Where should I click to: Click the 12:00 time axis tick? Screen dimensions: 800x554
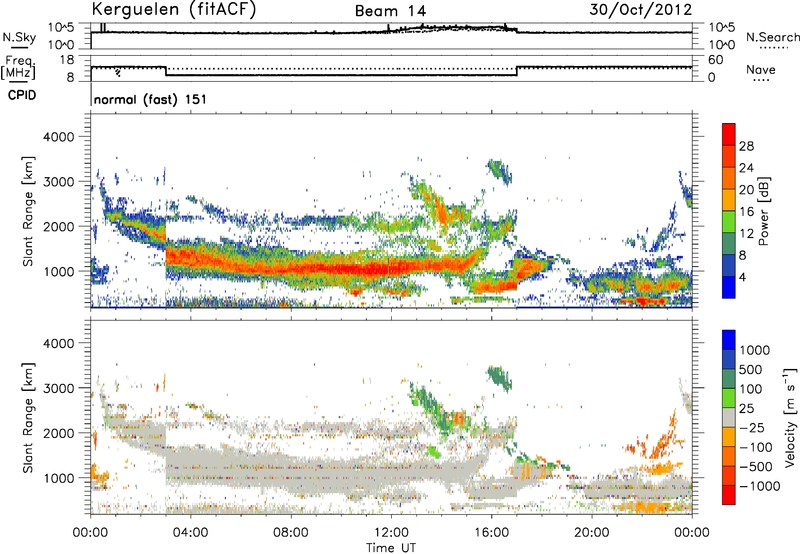pyautogui.click(x=391, y=533)
